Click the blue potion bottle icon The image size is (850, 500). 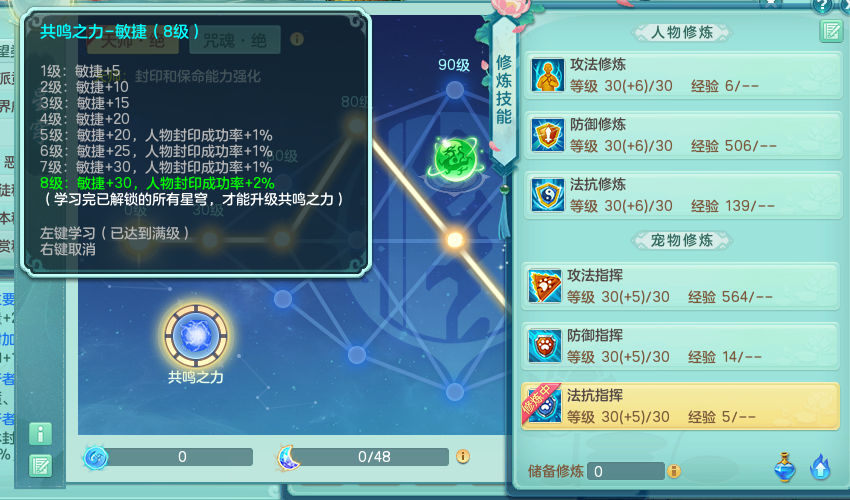tap(784, 467)
